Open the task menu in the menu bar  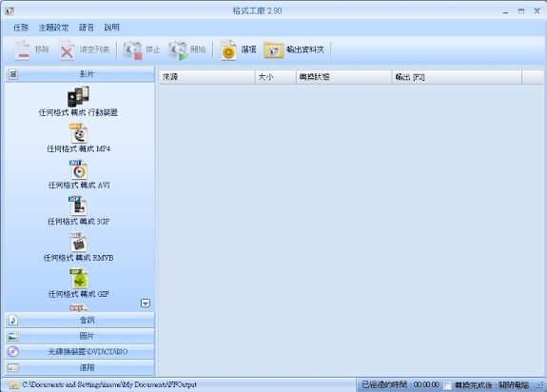[x=21, y=28]
